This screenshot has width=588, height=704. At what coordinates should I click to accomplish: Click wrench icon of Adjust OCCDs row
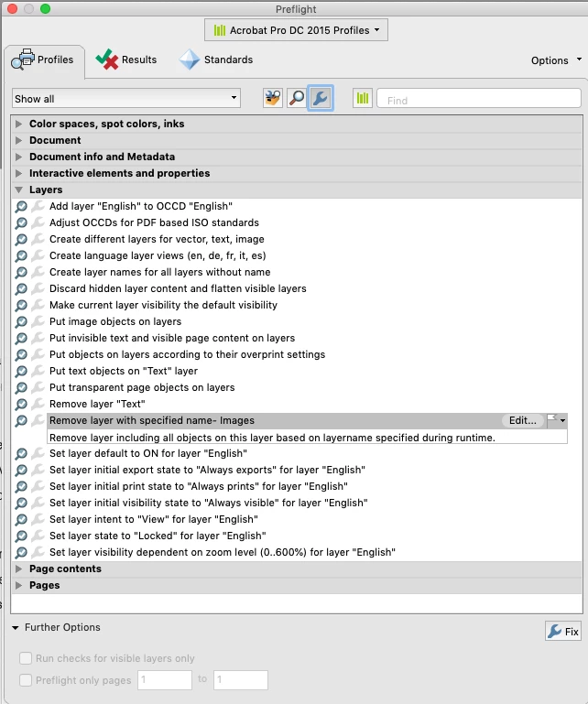point(38,222)
